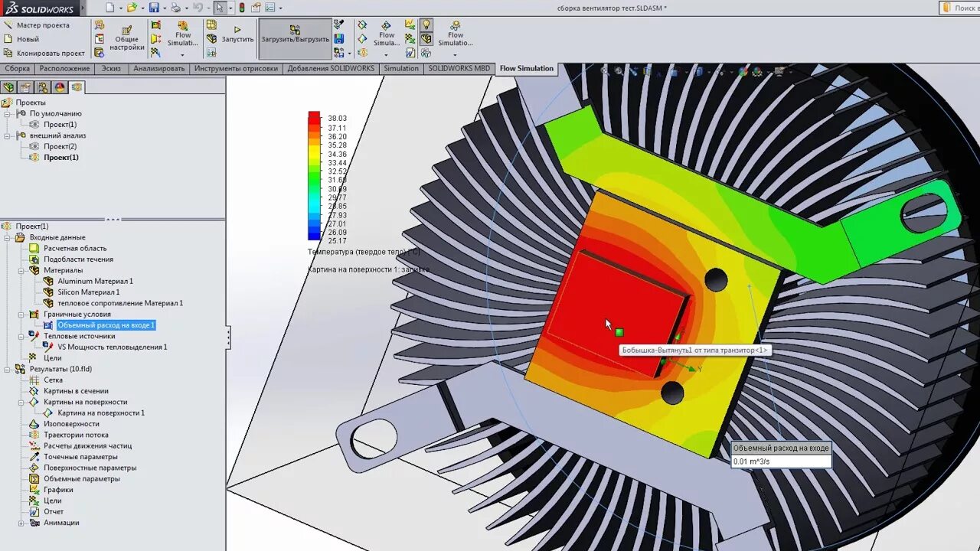Select Точечные параметры results item
This screenshot has height=551, width=980.
80,457
